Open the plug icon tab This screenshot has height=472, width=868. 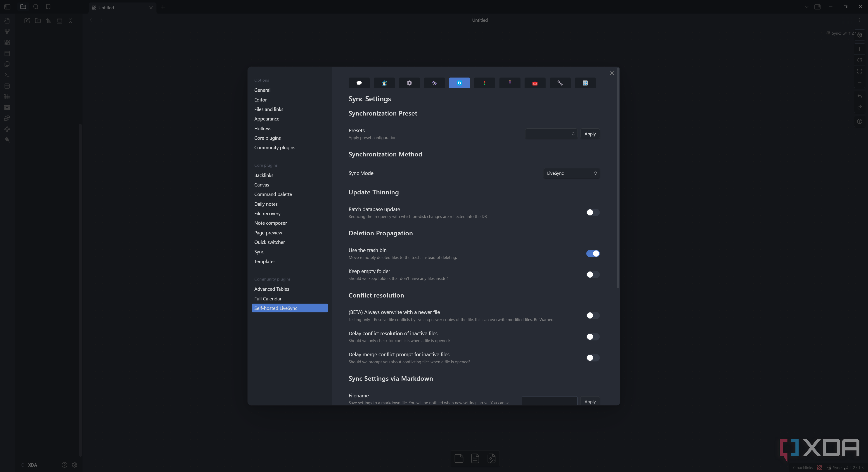click(510, 83)
